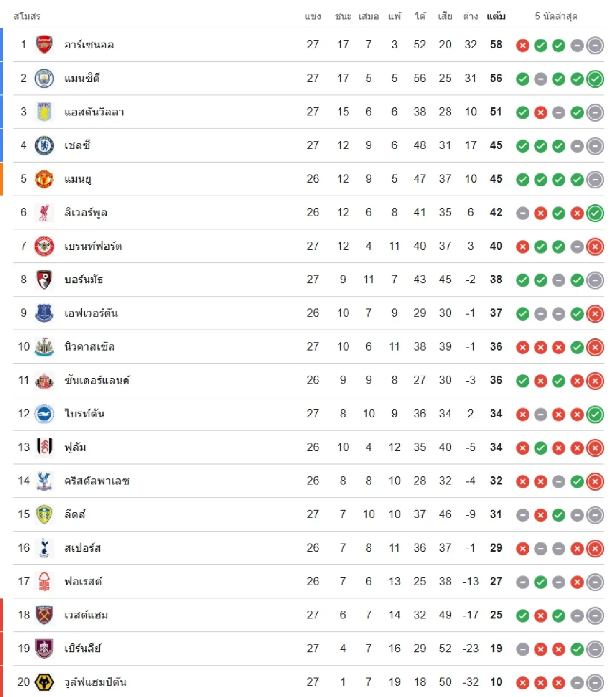This screenshot has height=697, width=616.
Task: Click the Manchester City crest
Action: 44,79
